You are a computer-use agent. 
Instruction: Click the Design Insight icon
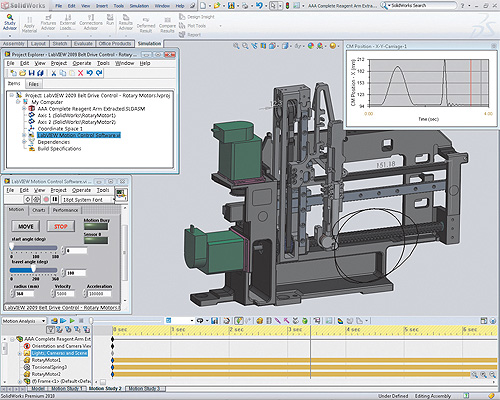coord(182,17)
